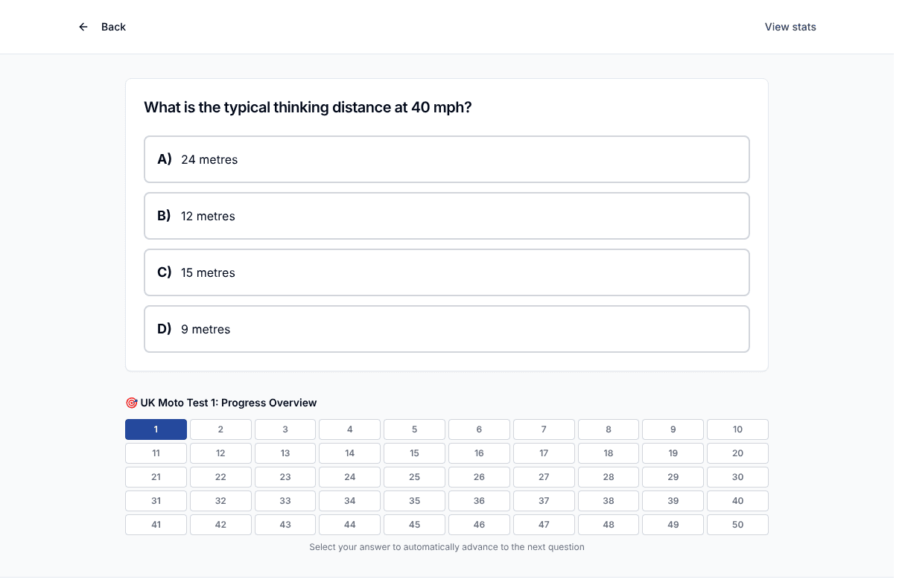Go to question 11
This screenshot has height=588, width=905.
point(156,453)
